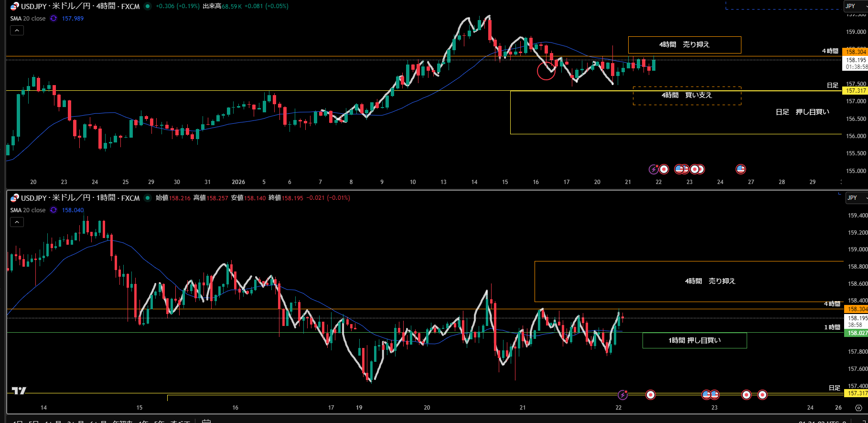Collapse the indicator legend in 1-hour chart
This screenshot has height=423, width=868.
click(x=17, y=222)
